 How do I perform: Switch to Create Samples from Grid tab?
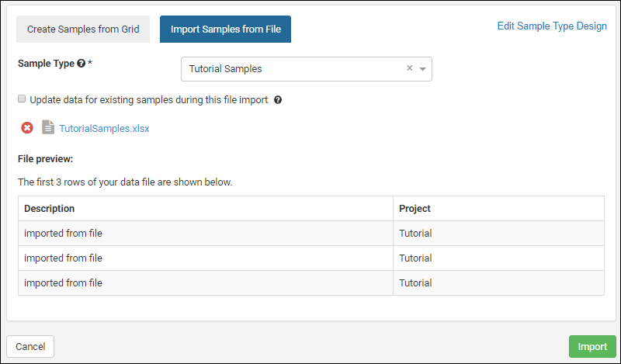pyautogui.click(x=83, y=29)
